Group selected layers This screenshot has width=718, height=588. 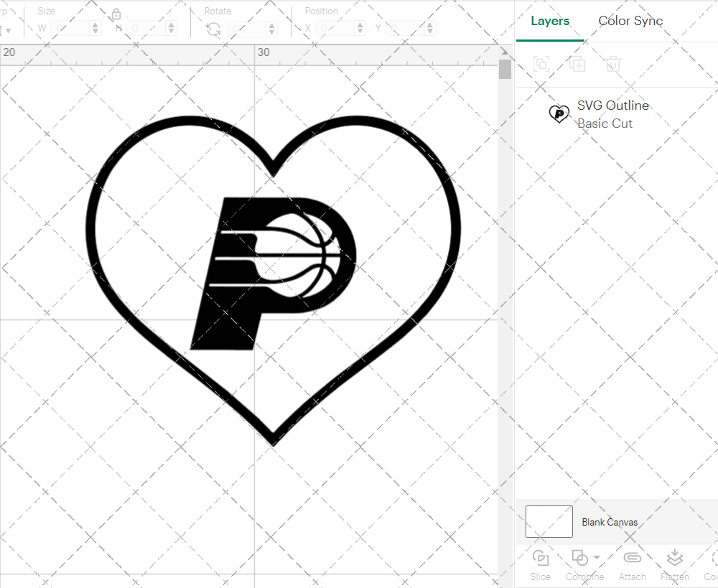click(x=541, y=64)
